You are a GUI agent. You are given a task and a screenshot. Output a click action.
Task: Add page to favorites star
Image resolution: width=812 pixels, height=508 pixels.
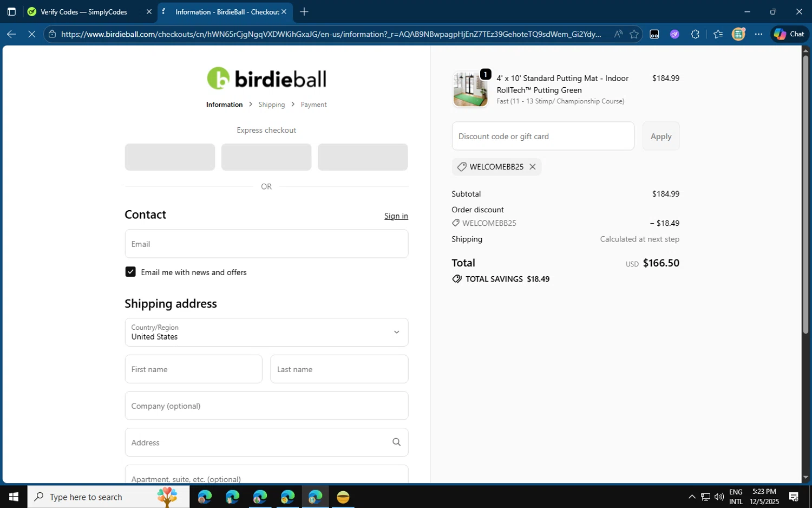pyautogui.click(x=634, y=34)
